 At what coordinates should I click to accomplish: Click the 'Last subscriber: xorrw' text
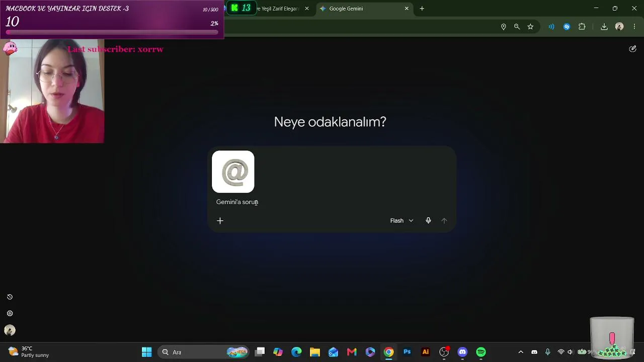click(116, 49)
